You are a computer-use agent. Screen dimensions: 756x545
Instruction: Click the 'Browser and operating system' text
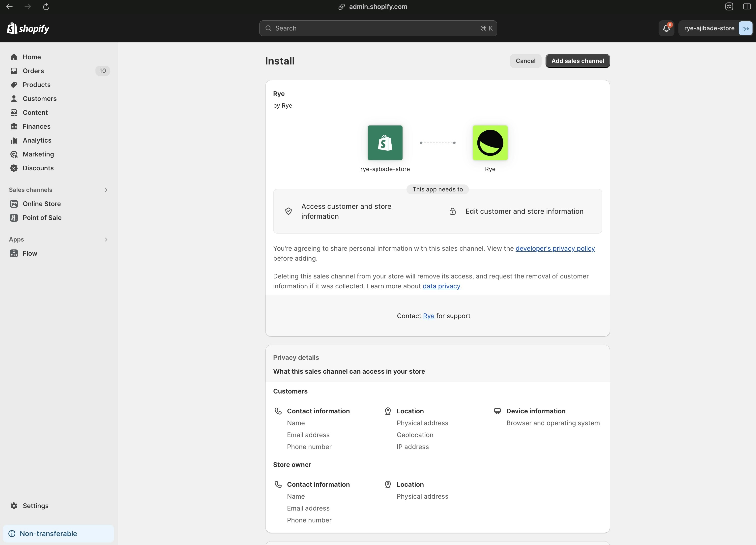point(553,423)
